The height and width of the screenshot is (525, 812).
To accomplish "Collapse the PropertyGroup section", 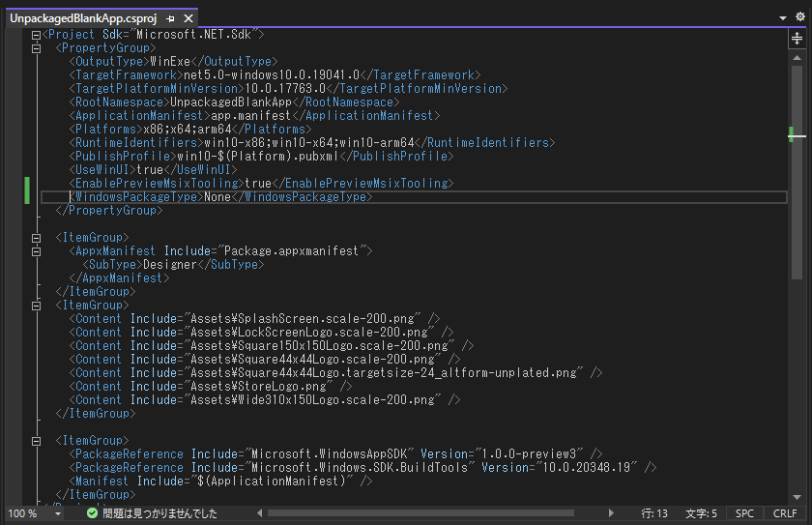I will (37, 48).
